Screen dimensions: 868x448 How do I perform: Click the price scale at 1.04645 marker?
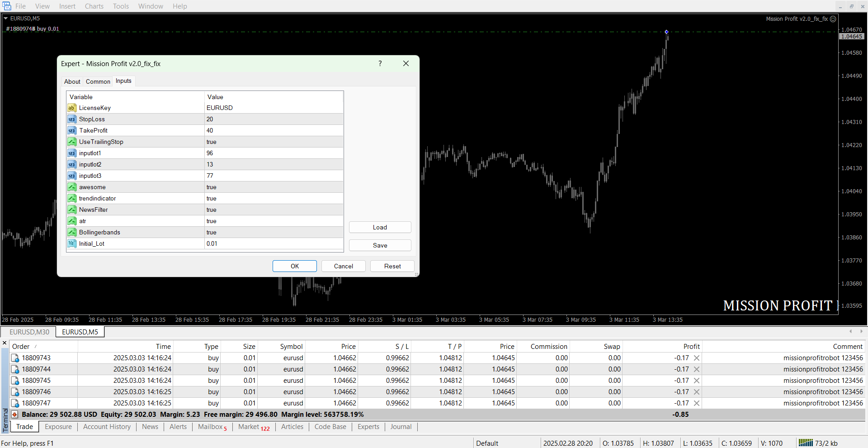point(851,37)
